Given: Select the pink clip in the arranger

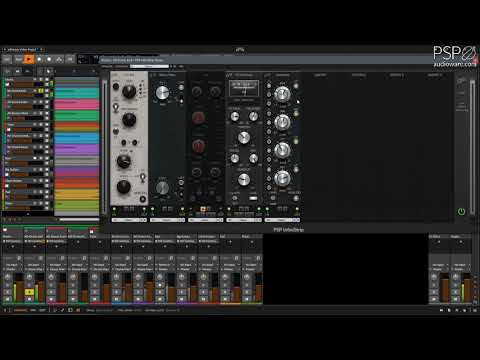Looking at the screenshot, I should click(77, 104).
